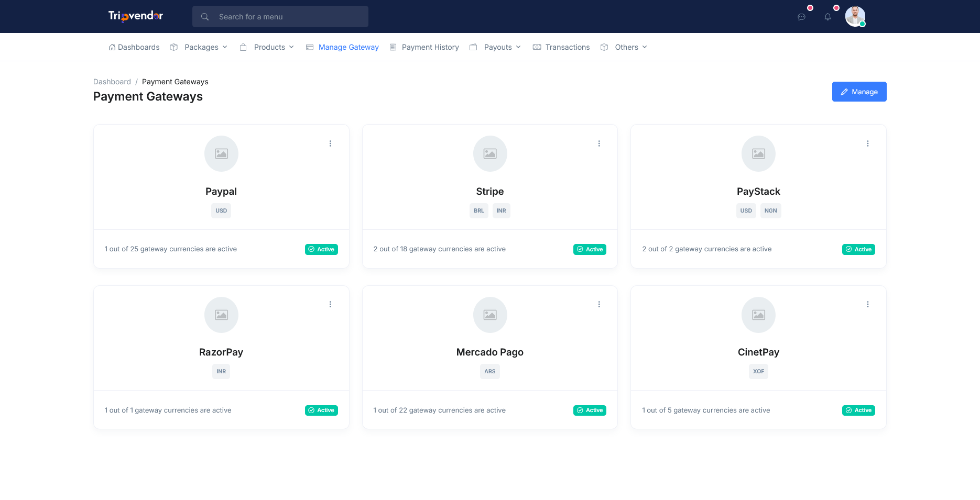Expand the Others dropdown menu
The width and height of the screenshot is (980, 500).
pos(645,47)
